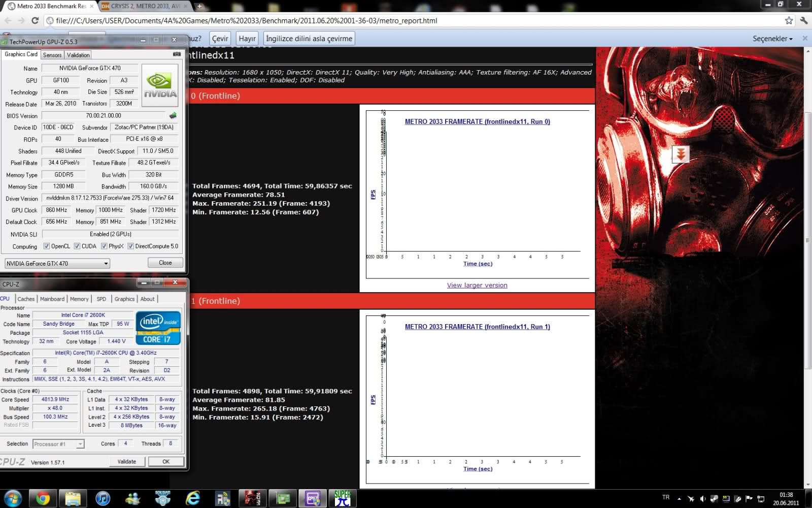
Task: Click the Intel Core i7 logo in CPU-Z
Action: pos(158,328)
